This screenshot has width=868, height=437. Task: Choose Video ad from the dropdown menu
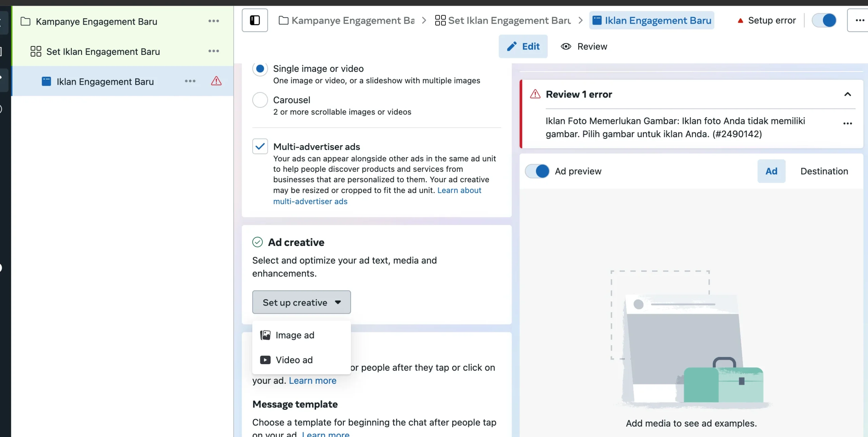click(x=294, y=360)
